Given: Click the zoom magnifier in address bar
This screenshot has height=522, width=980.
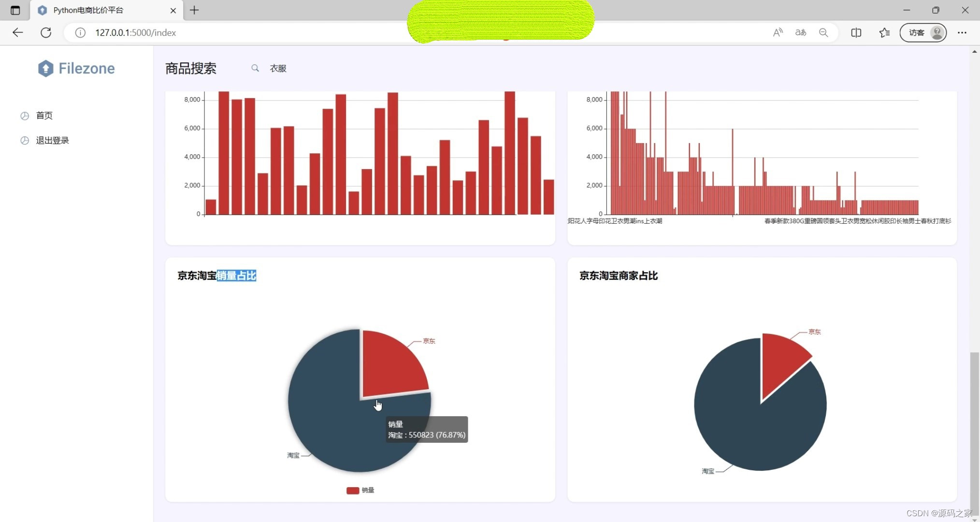Looking at the screenshot, I should tap(823, 32).
